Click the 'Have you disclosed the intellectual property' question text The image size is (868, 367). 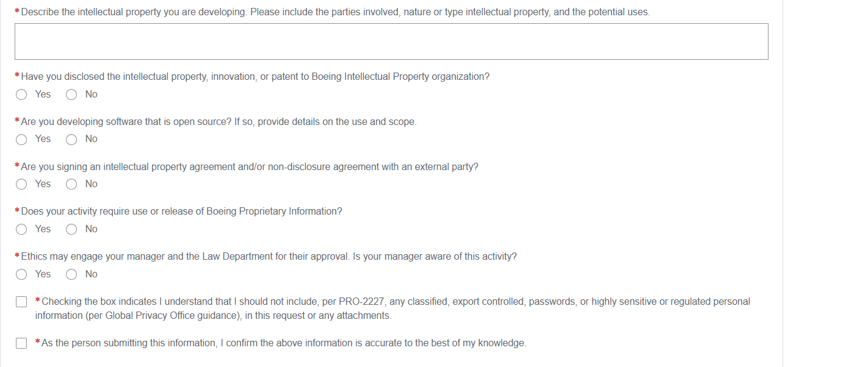255,77
